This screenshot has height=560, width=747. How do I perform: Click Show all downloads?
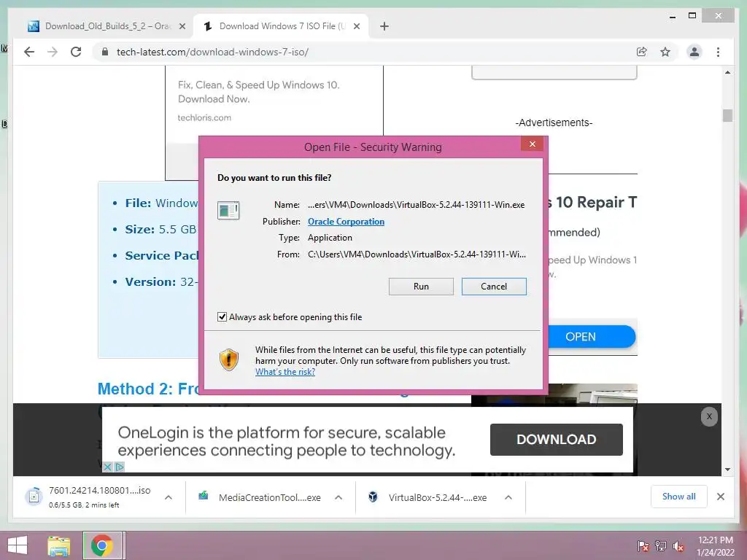click(x=678, y=497)
